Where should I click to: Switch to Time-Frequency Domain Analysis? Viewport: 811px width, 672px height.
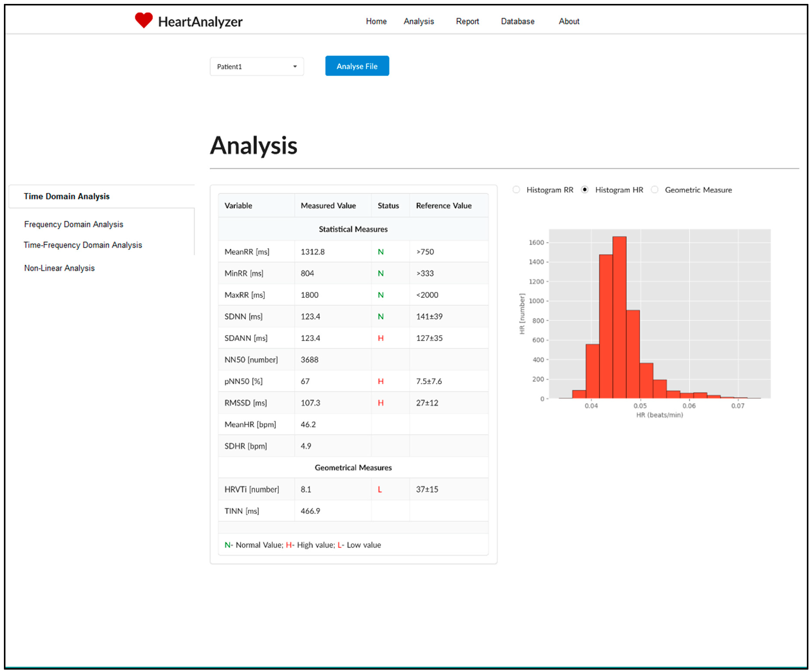[x=83, y=245]
